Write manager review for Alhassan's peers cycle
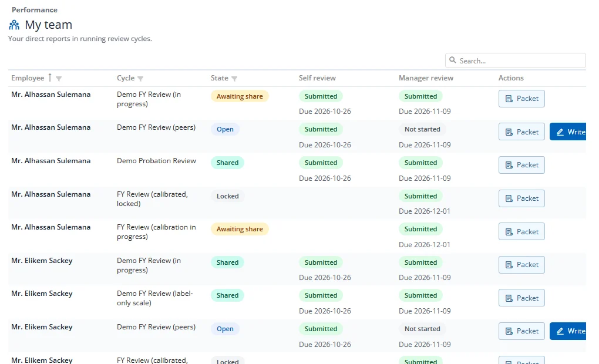Screen dimensions: 599x364 point(568,132)
